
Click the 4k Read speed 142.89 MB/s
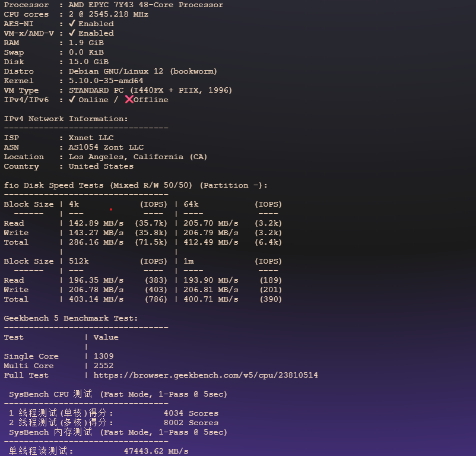[x=96, y=223]
